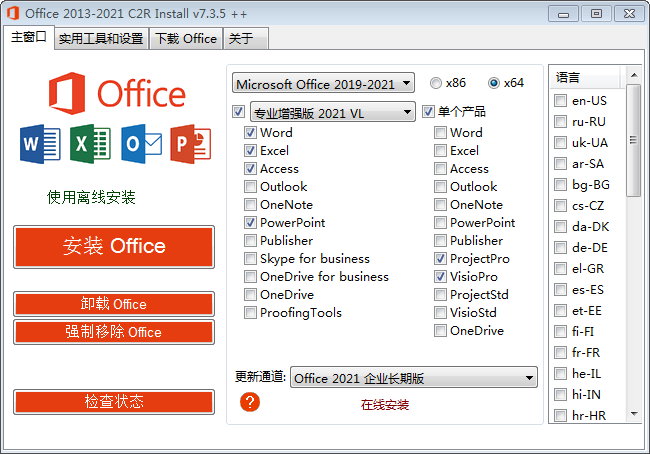Viewport: 650px width, 454px height.
Task: Click the 在线安装 online install link
Action: [385, 405]
